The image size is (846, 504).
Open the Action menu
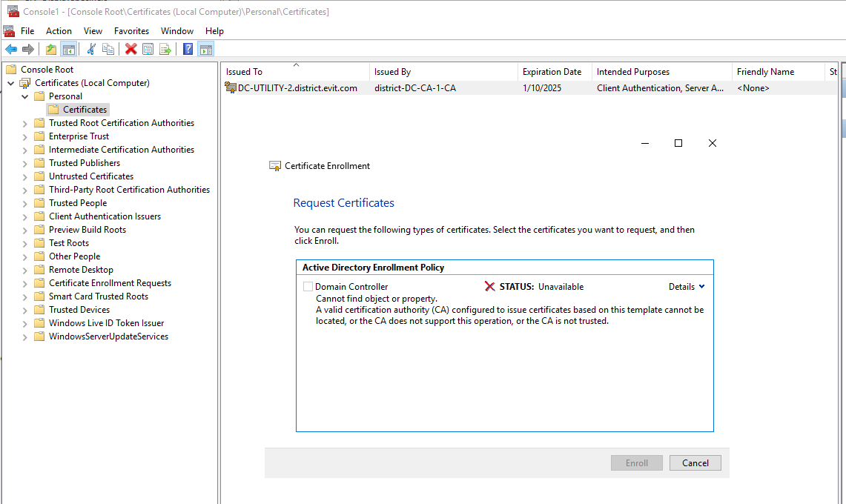[x=59, y=30]
